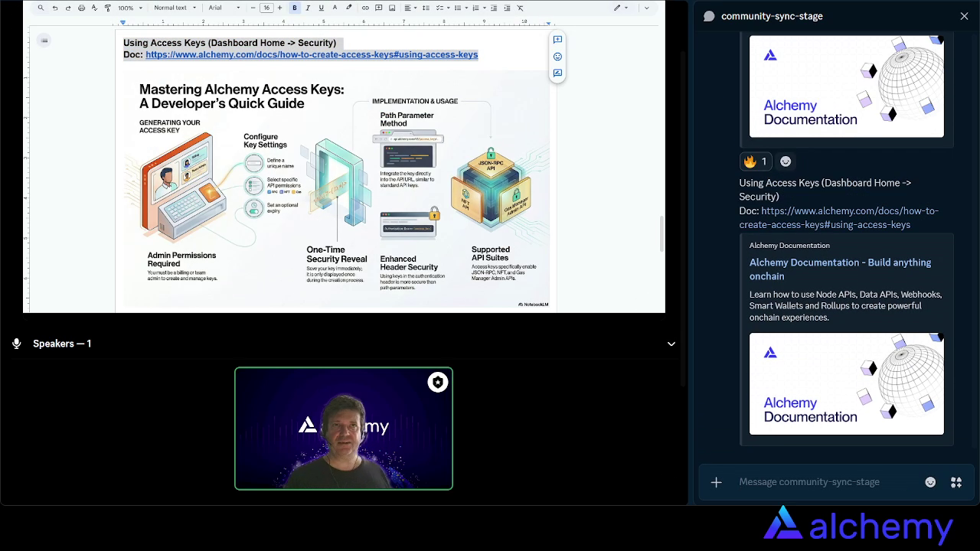Click the add comment icon beside the document
980x551 pixels.
[557, 40]
